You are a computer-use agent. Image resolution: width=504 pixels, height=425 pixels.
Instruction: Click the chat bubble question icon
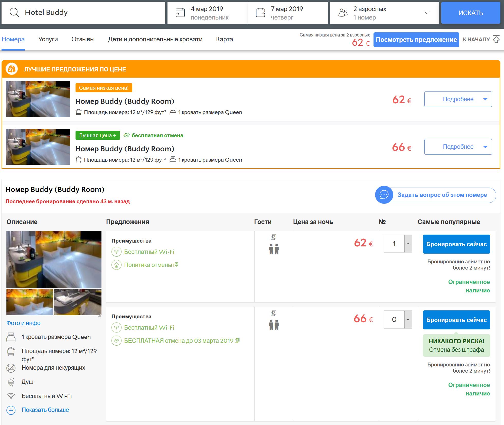click(x=384, y=195)
